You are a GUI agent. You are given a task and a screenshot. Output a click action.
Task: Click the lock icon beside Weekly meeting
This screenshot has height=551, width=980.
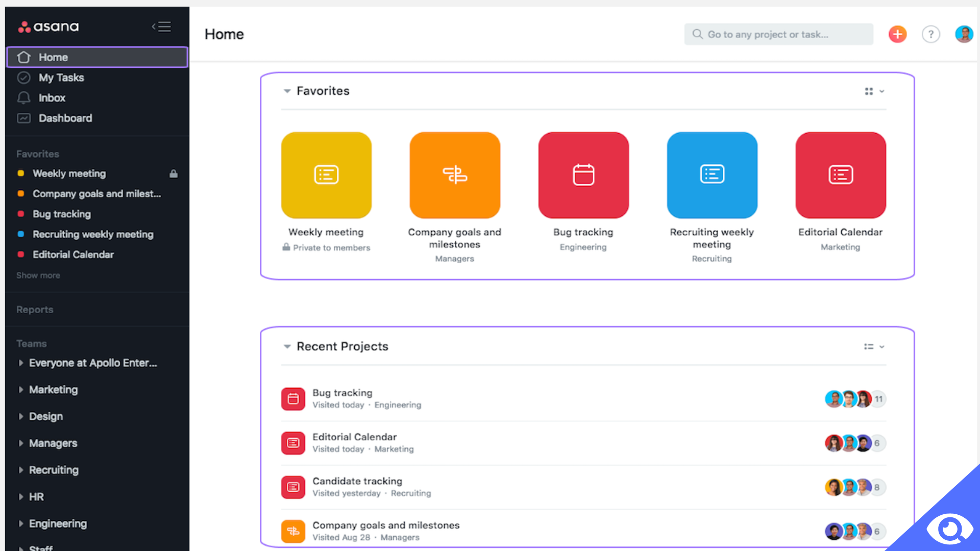click(174, 173)
